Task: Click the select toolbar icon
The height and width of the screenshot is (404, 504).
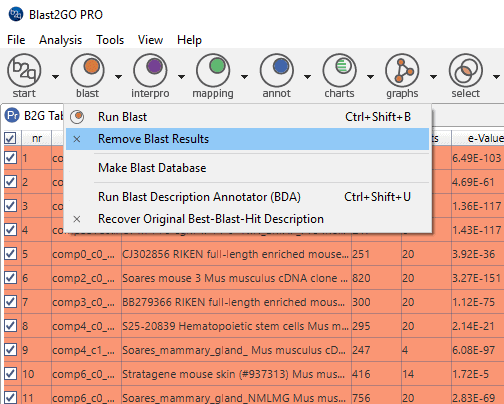Action: (x=466, y=71)
